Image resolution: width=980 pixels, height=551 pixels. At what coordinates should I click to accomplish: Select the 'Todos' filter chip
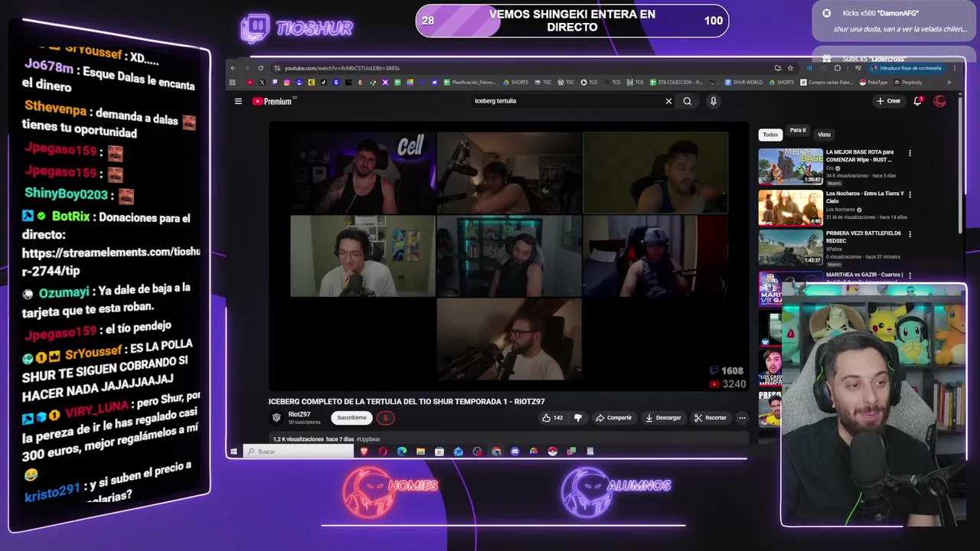tap(770, 135)
